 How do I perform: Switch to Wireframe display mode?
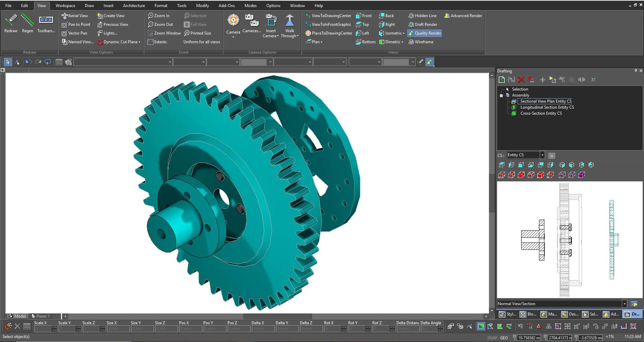pyautogui.click(x=421, y=42)
